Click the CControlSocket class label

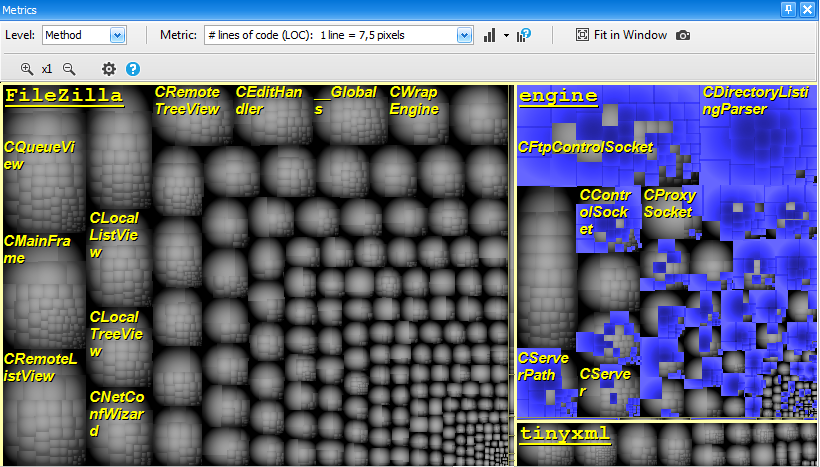coord(605,212)
